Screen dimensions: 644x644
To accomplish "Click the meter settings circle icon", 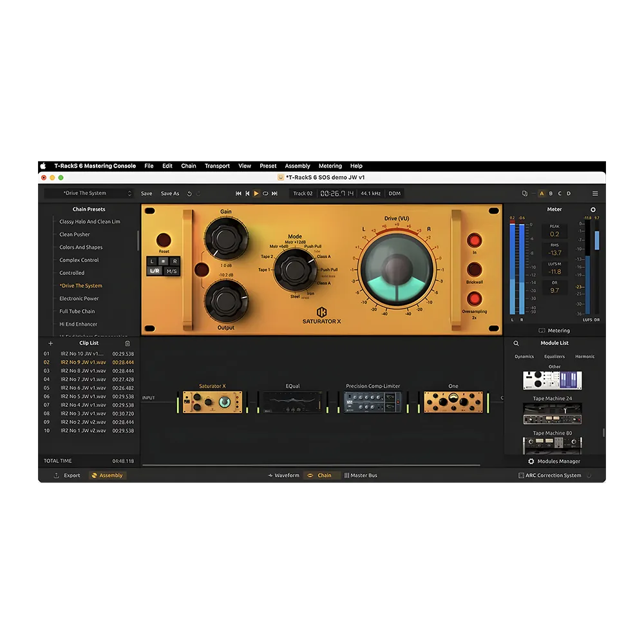I will [593, 209].
